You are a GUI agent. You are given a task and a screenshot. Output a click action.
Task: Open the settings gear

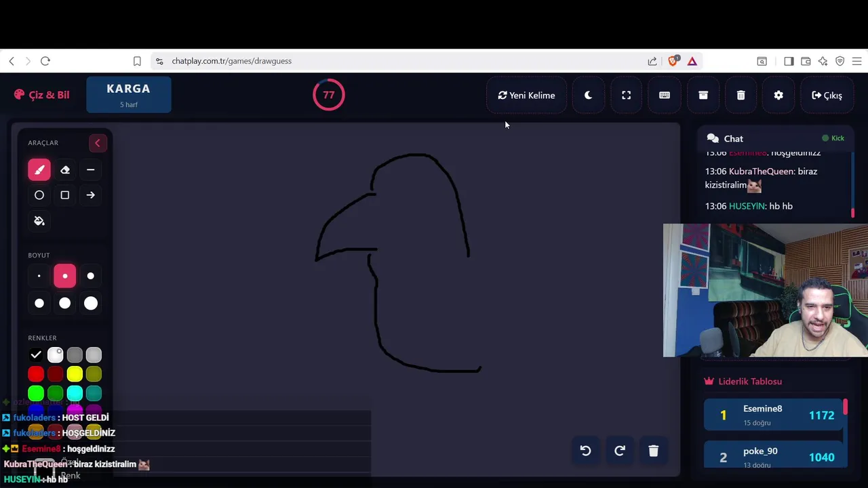tap(778, 96)
